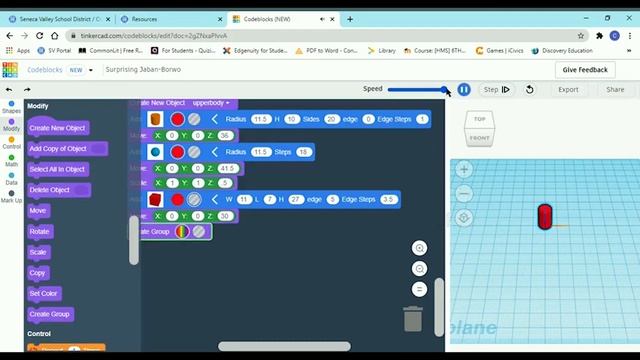Screen dimensions: 640x360
Task: Open red color swatch on sphere block
Action: (177, 152)
